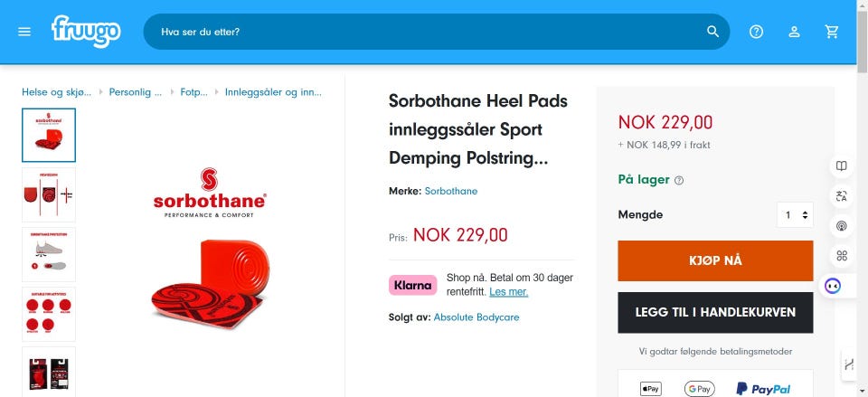Click the sidebar four-squares apps icon
This screenshot has width=868, height=397.
pyautogui.click(x=842, y=255)
